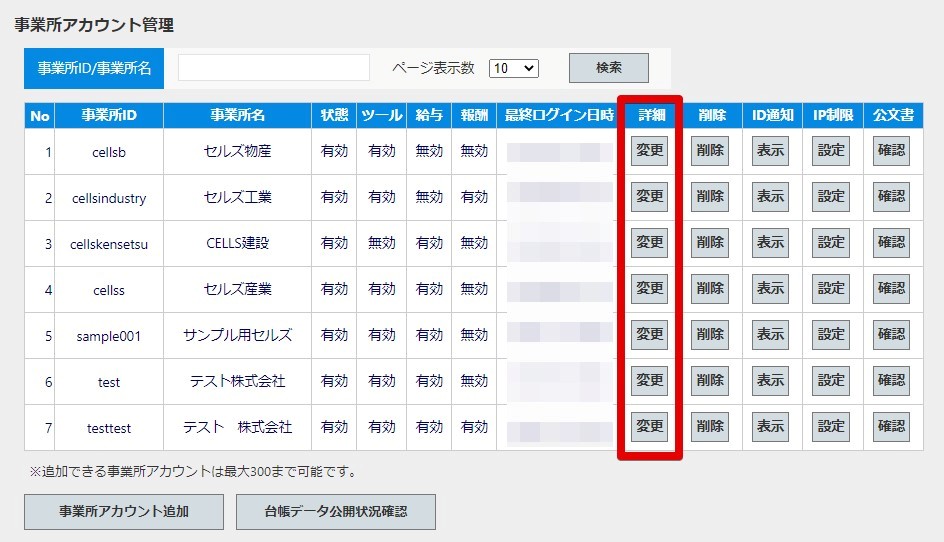Click 表示 ID通知 for the cellsb row
The height and width of the screenshot is (542, 944).
[770, 151]
